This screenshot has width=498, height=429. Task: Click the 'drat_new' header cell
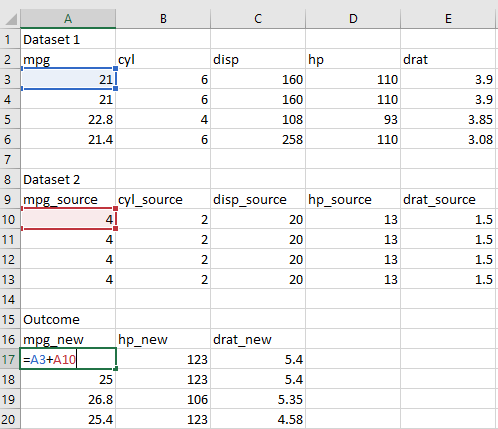[258, 339]
